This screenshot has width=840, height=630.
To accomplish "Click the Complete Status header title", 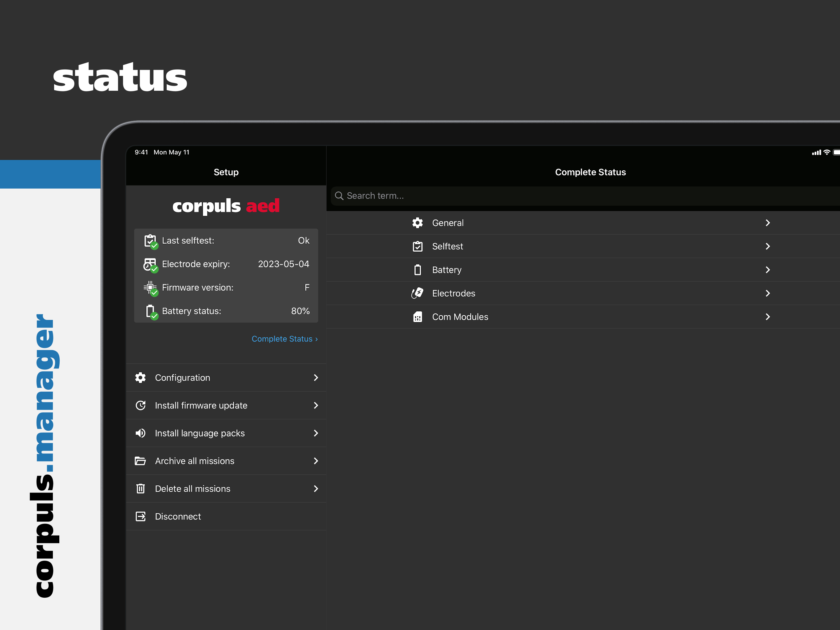I will pyautogui.click(x=591, y=172).
